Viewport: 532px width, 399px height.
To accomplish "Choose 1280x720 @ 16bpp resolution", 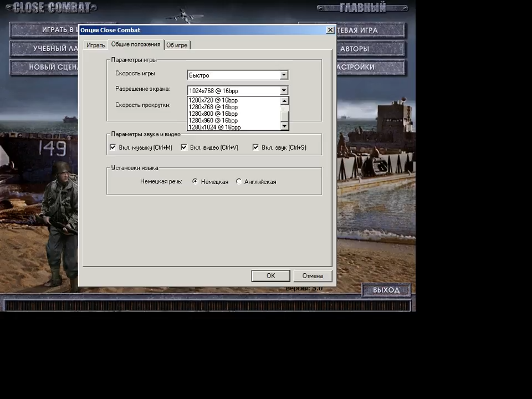I will pos(234,100).
